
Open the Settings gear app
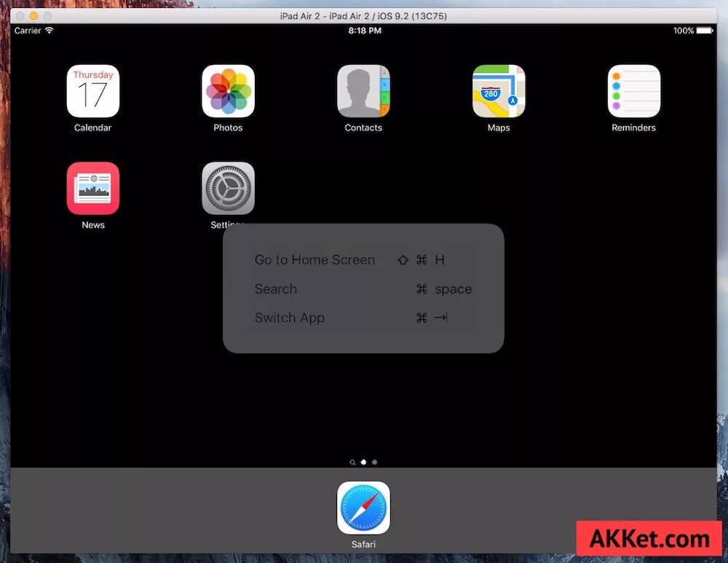pos(228,188)
